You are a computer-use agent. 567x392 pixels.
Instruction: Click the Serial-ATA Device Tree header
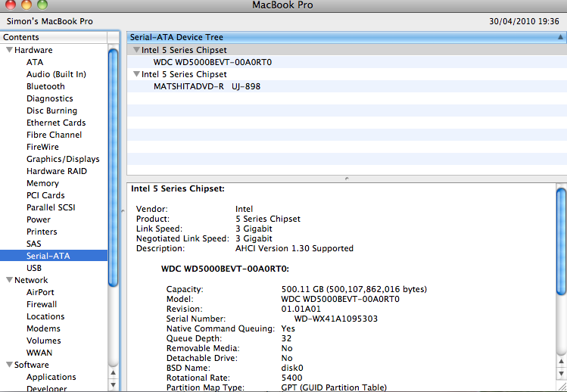[x=347, y=37]
